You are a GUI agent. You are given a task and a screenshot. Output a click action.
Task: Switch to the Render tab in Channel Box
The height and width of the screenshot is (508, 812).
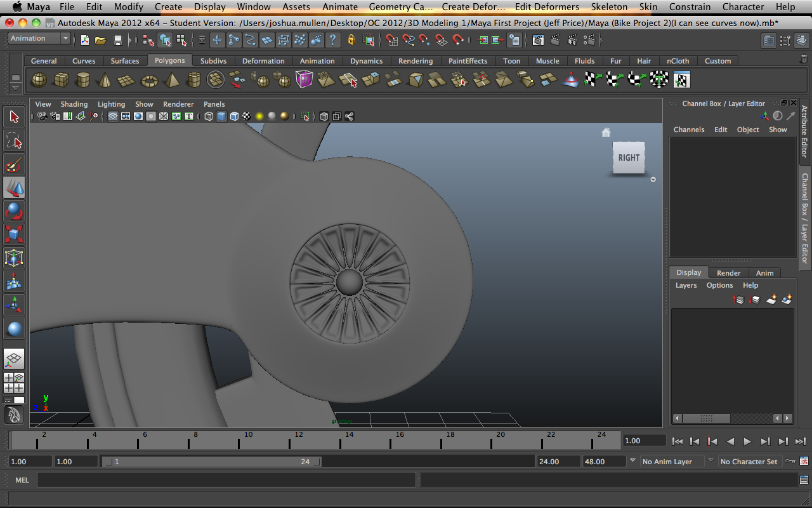click(x=728, y=272)
